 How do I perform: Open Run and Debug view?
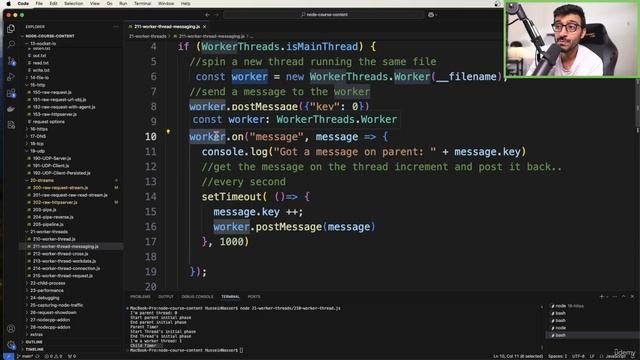point(11,77)
